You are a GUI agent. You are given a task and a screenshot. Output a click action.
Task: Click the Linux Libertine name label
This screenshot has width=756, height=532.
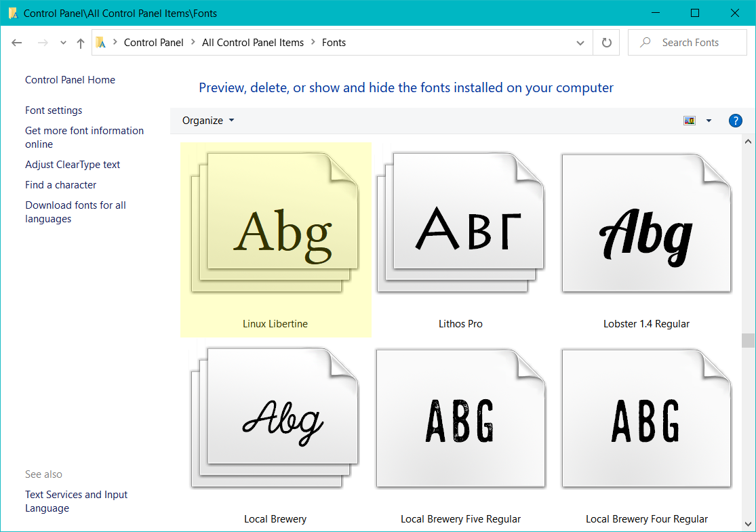[x=275, y=324]
